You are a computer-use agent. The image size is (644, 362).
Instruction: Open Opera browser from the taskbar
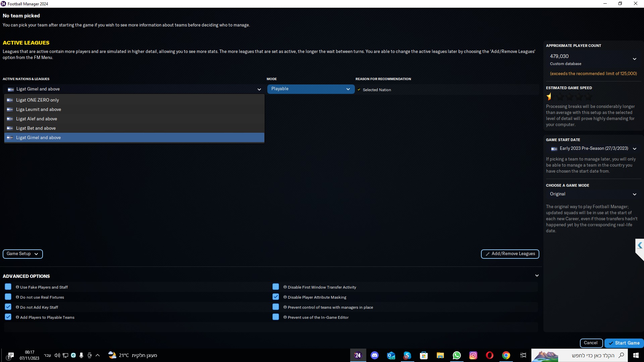point(490,355)
